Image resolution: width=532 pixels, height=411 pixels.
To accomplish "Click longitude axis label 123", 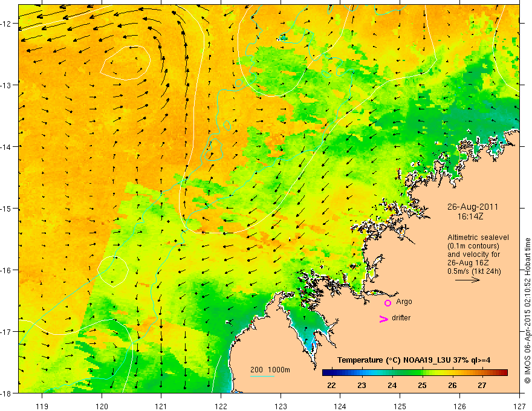I will click(281, 406).
